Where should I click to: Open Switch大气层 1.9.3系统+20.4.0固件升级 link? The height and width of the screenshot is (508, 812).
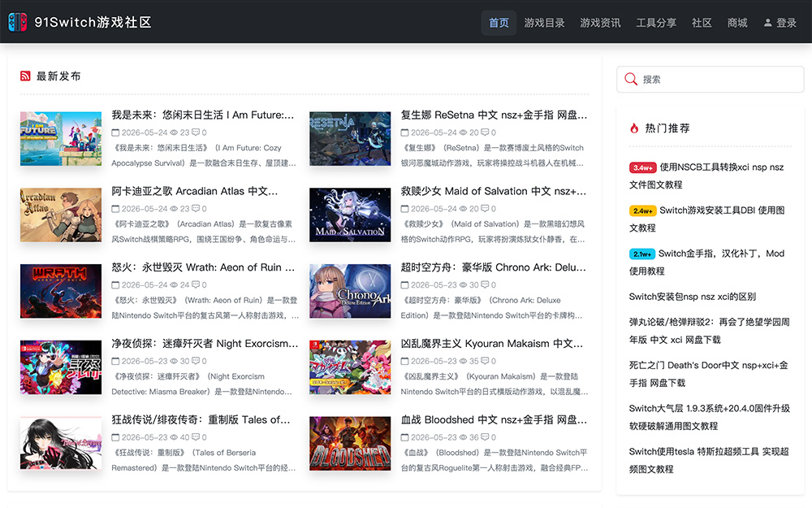710,417
